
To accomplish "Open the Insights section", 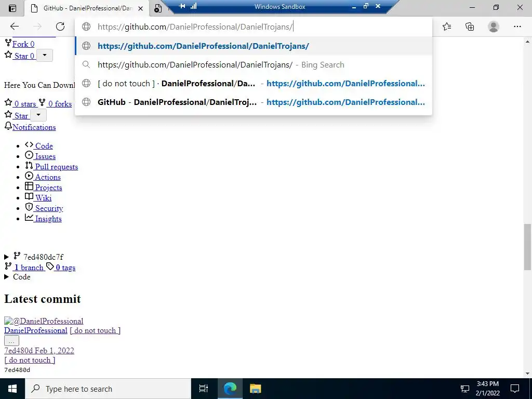I will [47, 219].
